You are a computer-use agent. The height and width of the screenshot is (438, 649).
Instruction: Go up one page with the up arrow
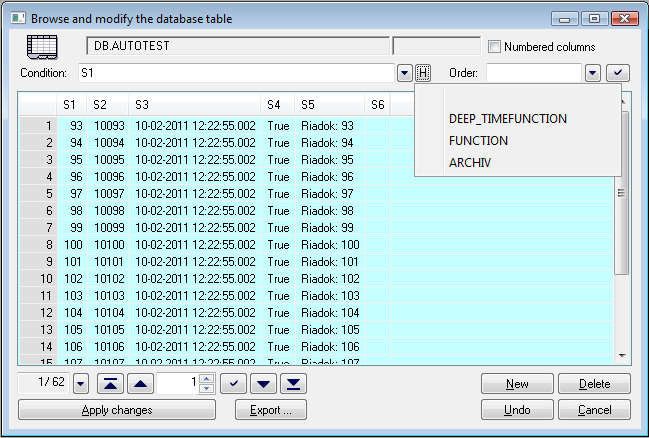pyautogui.click(x=141, y=384)
